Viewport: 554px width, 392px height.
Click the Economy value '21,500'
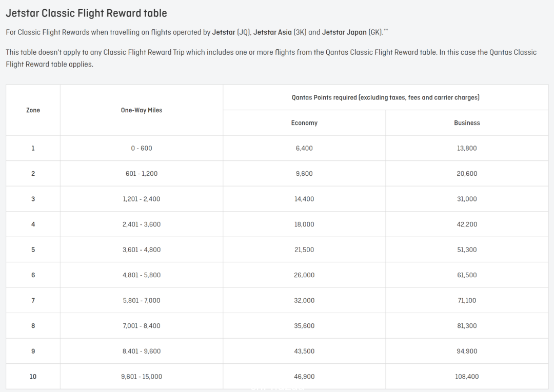pos(304,250)
